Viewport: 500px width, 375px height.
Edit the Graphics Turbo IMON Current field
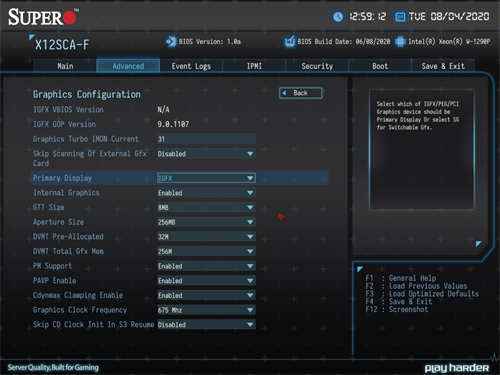pos(206,139)
